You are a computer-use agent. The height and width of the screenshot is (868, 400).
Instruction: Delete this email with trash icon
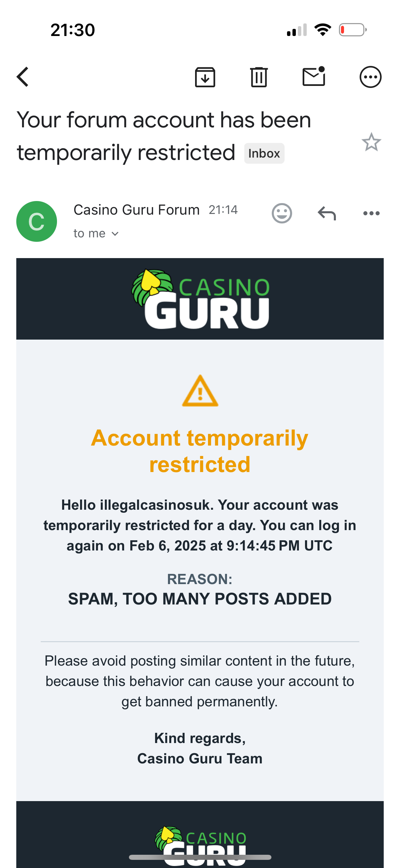click(259, 77)
